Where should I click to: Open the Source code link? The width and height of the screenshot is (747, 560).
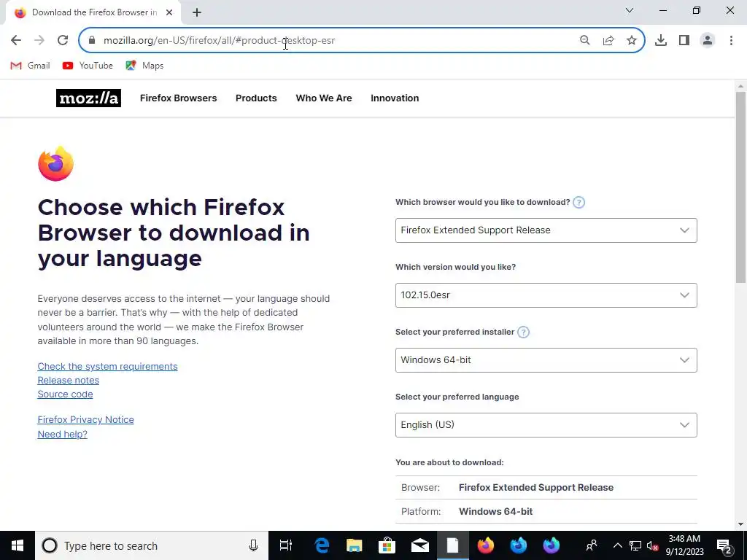pos(65,394)
